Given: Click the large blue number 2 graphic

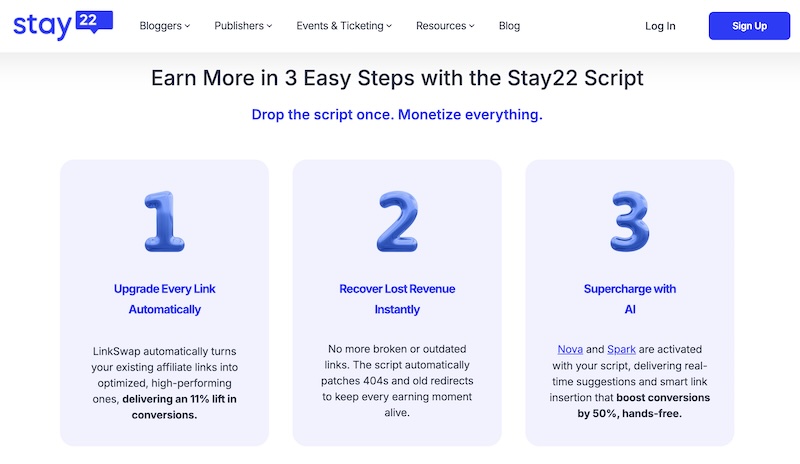Looking at the screenshot, I should click(x=397, y=222).
